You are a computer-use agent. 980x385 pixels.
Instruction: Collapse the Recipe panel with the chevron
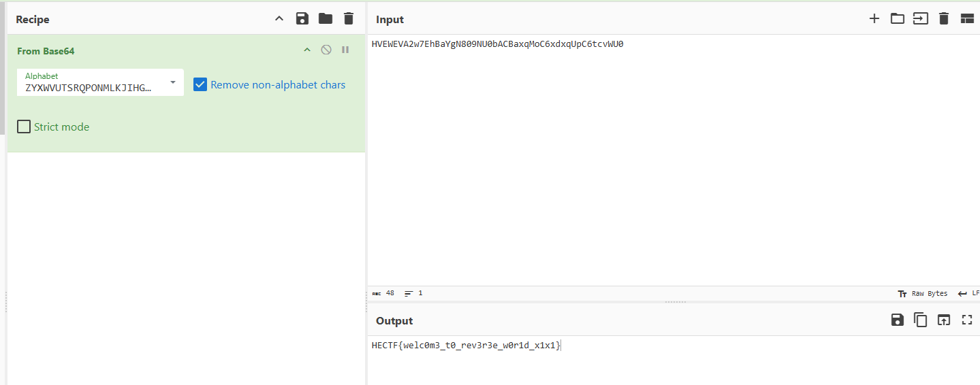(279, 19)
